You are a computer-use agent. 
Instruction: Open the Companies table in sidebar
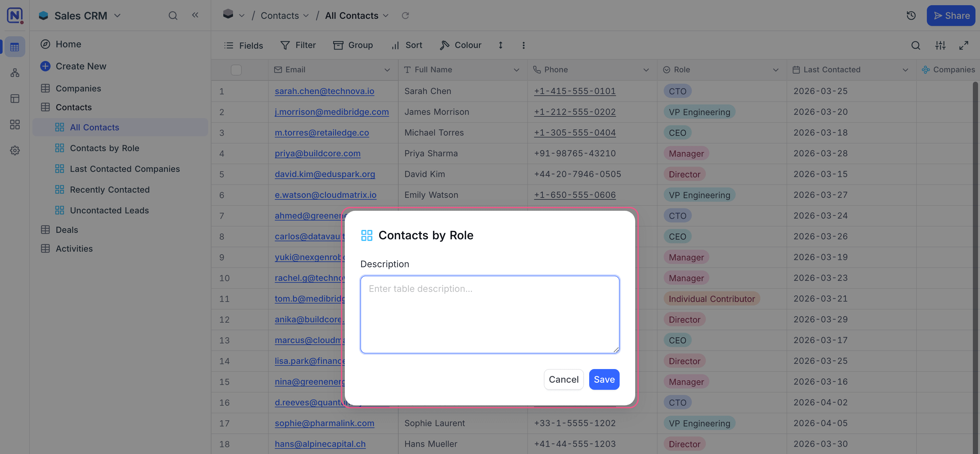point(78,88)
